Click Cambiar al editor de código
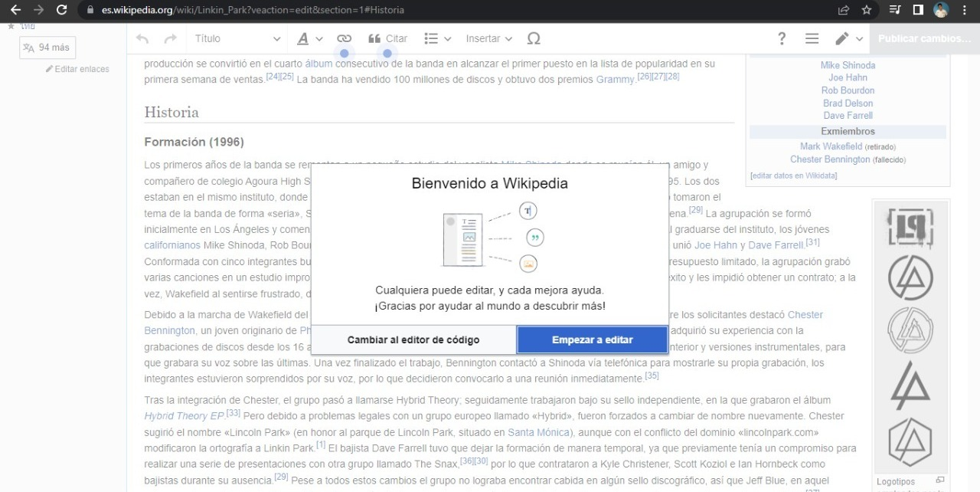 (x=413, y=339)
